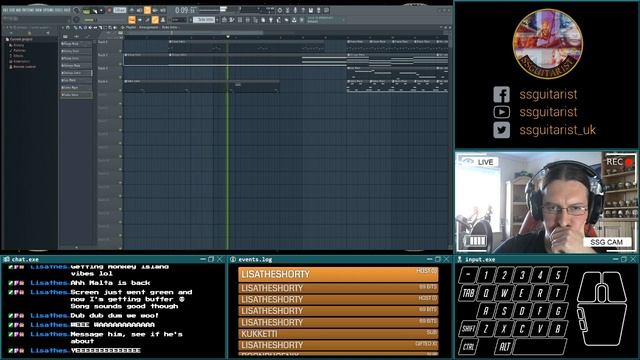Expand Generators in the browser tree
This screenshot has height=360, width=640.
(x=19, y=61)
